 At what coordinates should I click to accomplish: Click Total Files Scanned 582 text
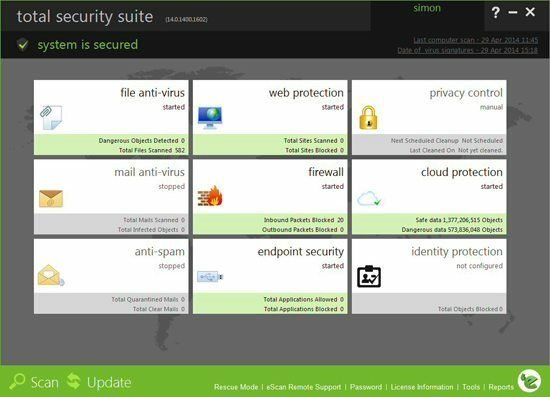pos(152,150)
